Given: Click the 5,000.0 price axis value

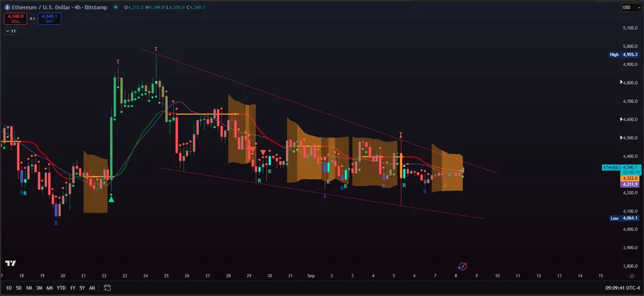Looking at the screenshot, I should tap(630, 46).
